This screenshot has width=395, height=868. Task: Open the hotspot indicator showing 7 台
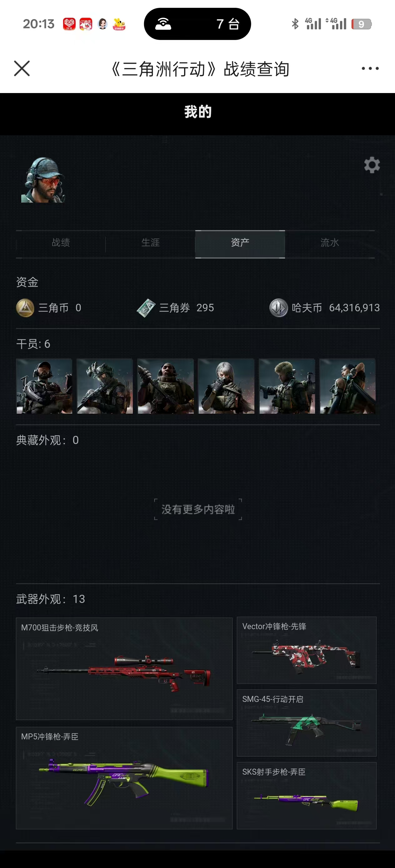(x=197, y=24)
